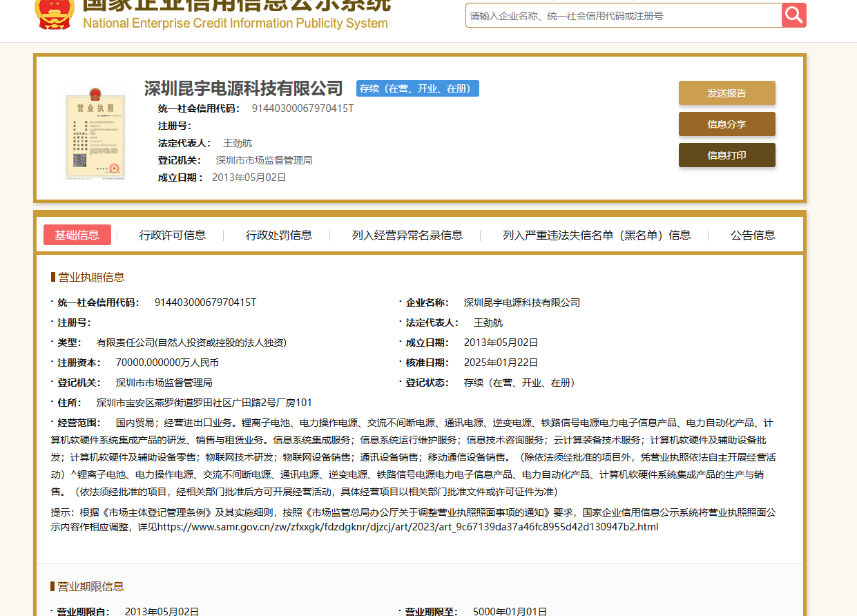View the 列入严重违法失信名单（黑名单）信息 tab
The image size is (857, 616).
click(x=597, y=235)
